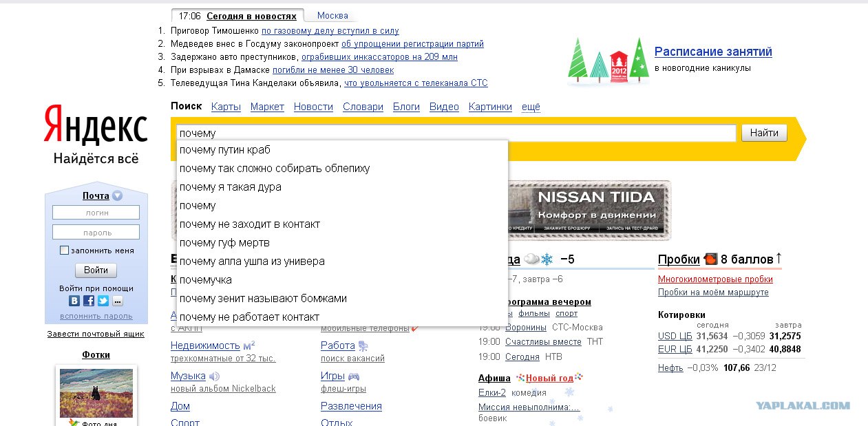Open the вспомнить пароль link
868x426 pixels.
(96, 316)
